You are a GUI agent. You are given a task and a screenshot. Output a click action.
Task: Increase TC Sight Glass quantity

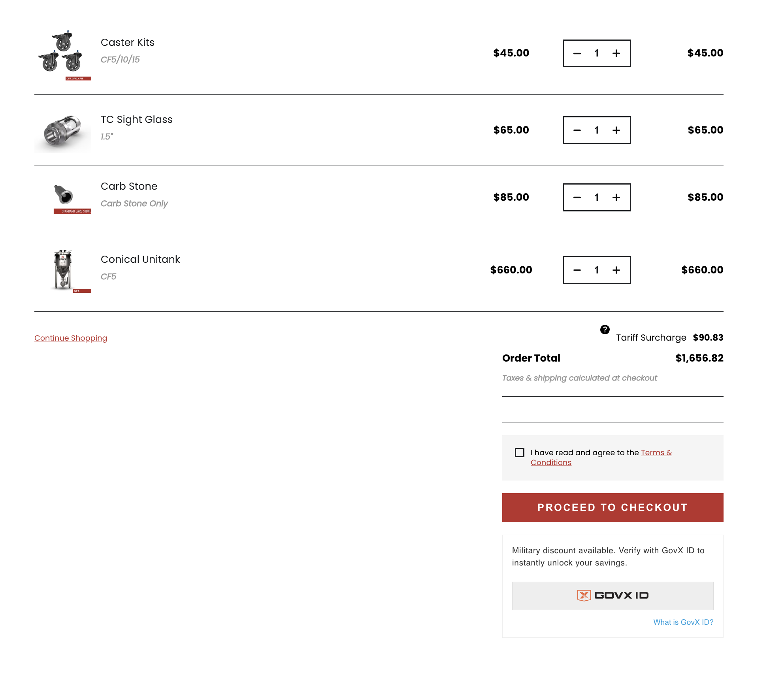pos(616,130)
